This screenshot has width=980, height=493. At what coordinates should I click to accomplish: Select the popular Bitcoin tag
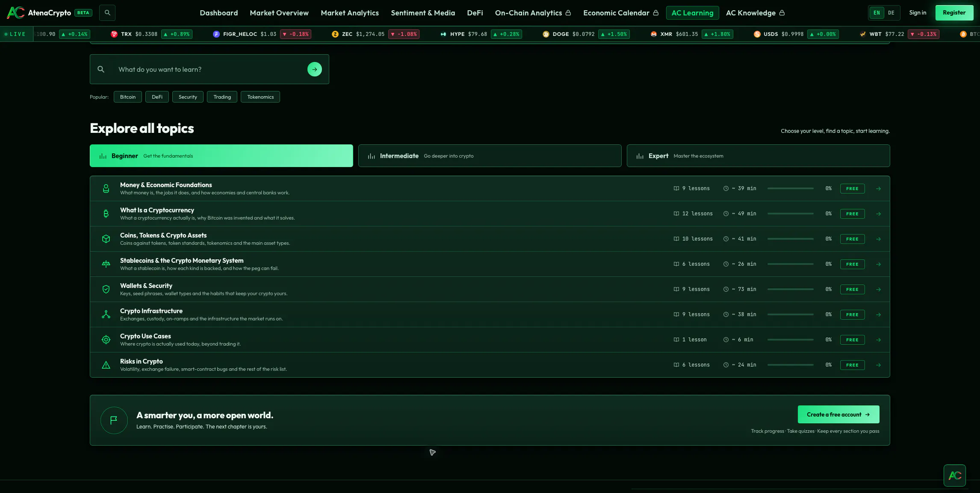128,97
